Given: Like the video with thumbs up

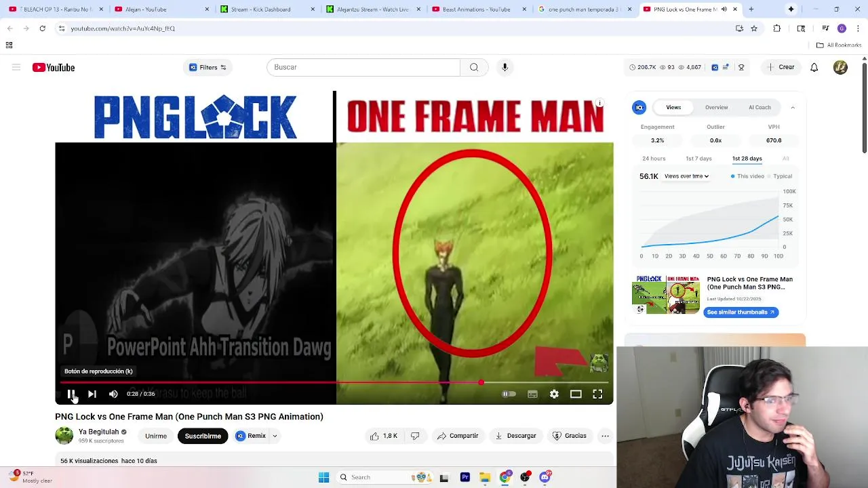Looking at the screenshot, I should pos(384,436).
